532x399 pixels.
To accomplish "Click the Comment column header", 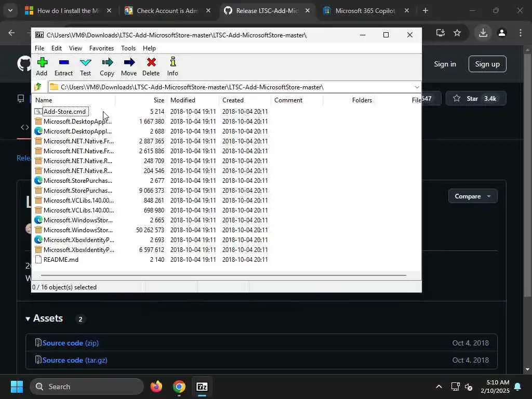I will (297, 100).
